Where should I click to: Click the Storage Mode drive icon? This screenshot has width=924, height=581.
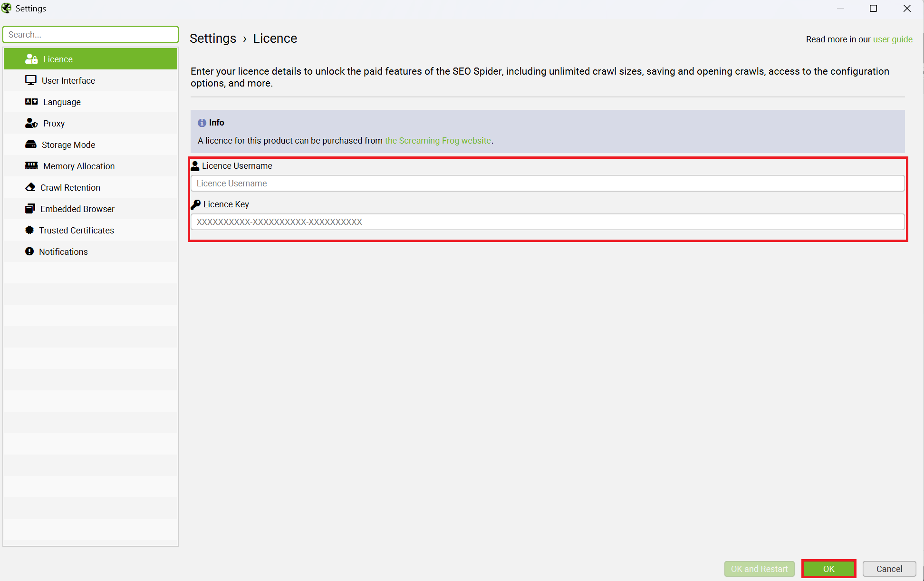[30, 145]
